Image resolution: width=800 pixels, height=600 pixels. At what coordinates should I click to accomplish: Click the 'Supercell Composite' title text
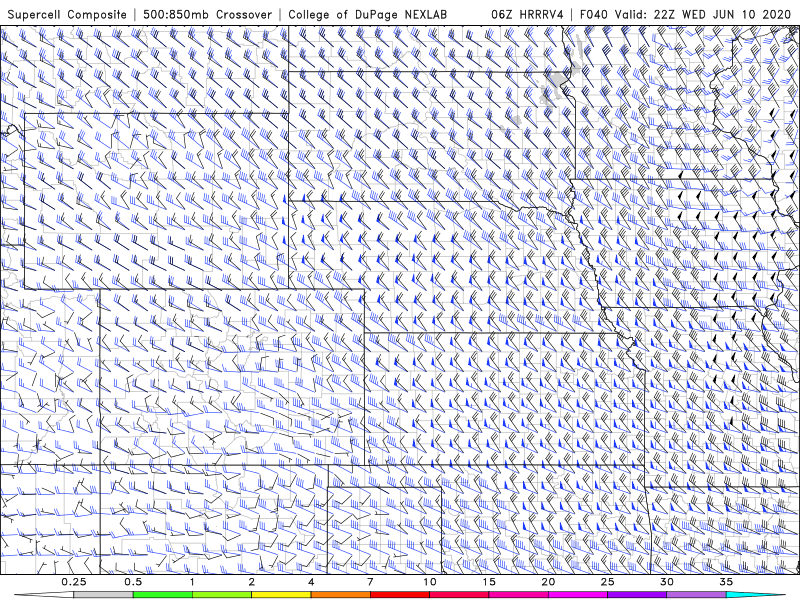coord(67,15)
